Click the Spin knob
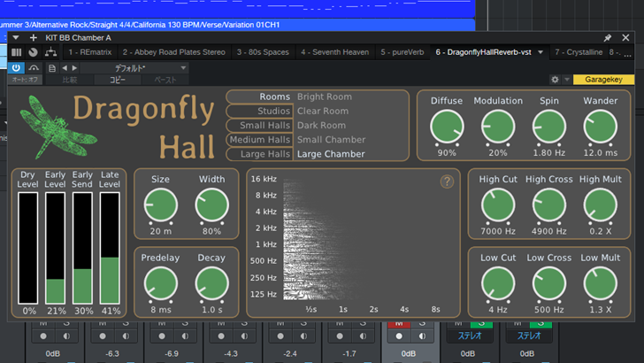 point(549,127)
